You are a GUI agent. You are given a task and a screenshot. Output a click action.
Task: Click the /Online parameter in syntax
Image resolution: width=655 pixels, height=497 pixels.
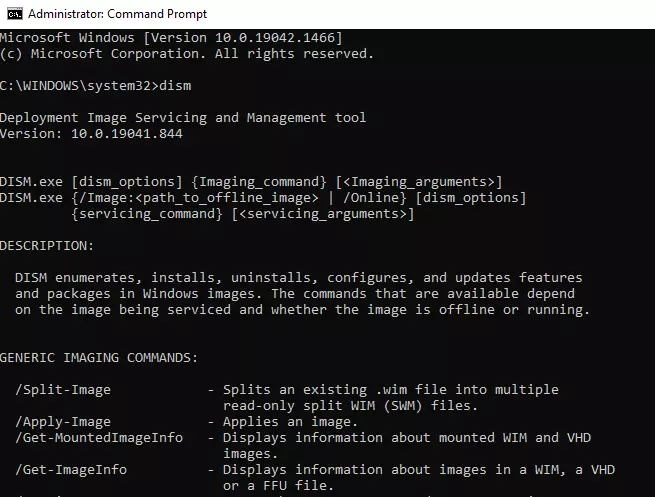coord(371,198)
